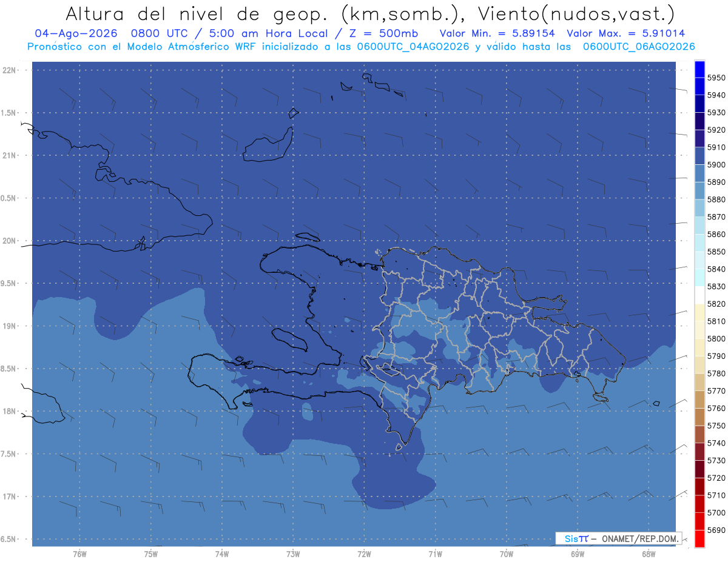Screen dimensions: 728x562
Task: Click the '76W' longitude axis label
Action: [79, 554]
